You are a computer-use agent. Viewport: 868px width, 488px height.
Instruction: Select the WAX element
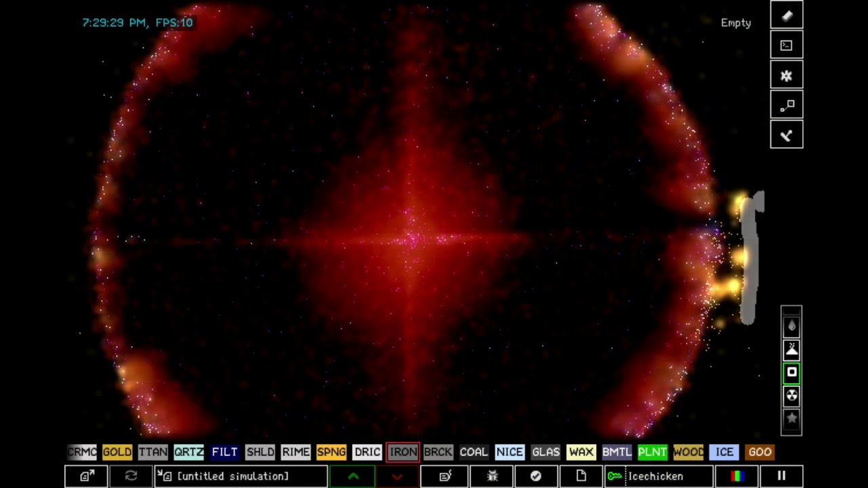tap(581, 452)
